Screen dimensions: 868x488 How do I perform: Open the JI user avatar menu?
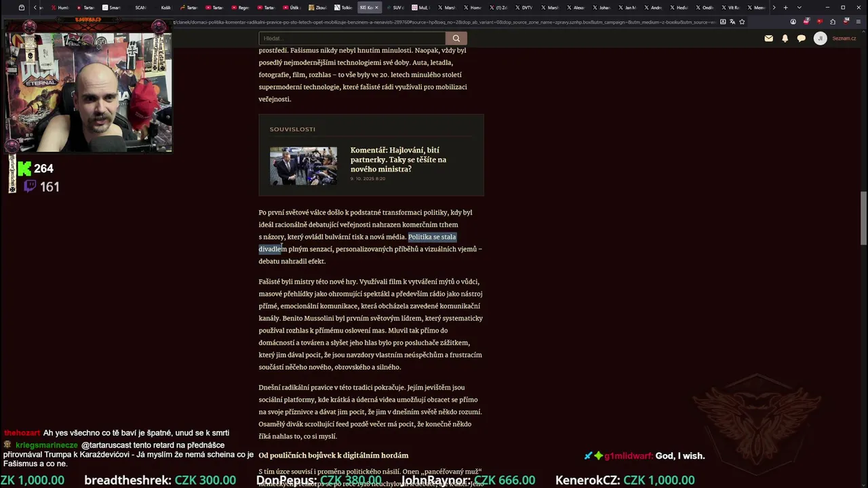tap(820, 39)
